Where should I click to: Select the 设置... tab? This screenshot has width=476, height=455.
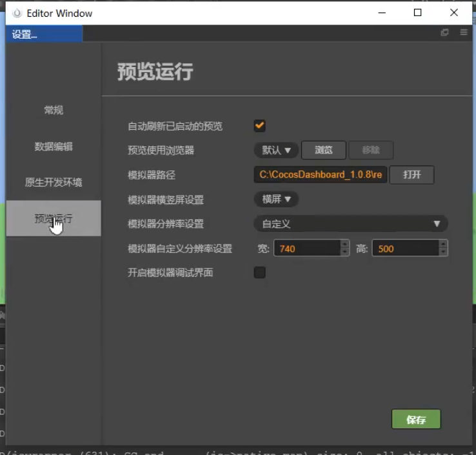click(44, 34)
